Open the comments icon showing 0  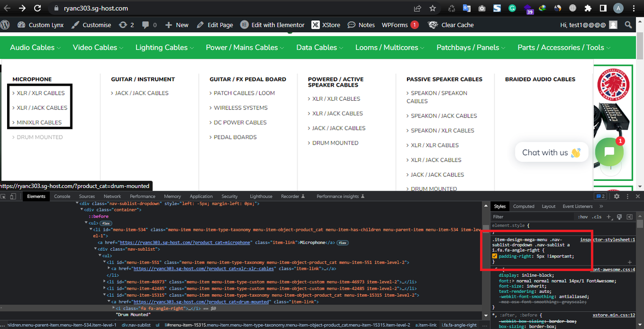pyautogui.click(x=149, y=25)
